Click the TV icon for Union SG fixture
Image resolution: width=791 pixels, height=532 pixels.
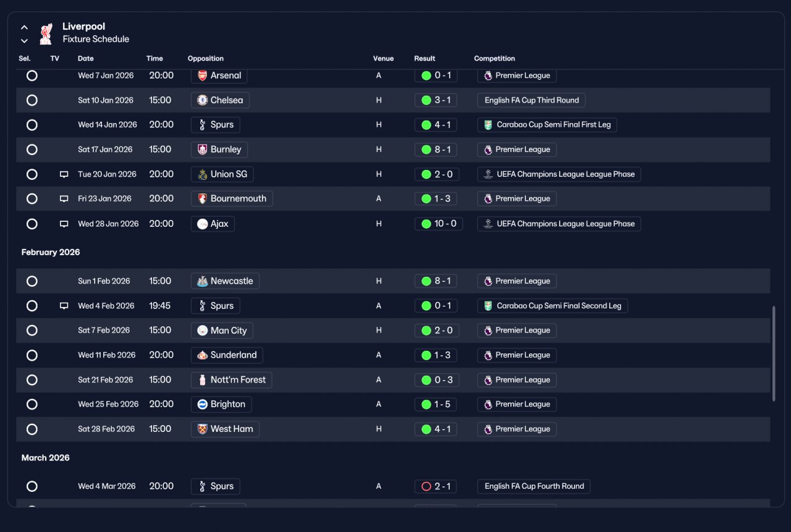click(64, 174)
